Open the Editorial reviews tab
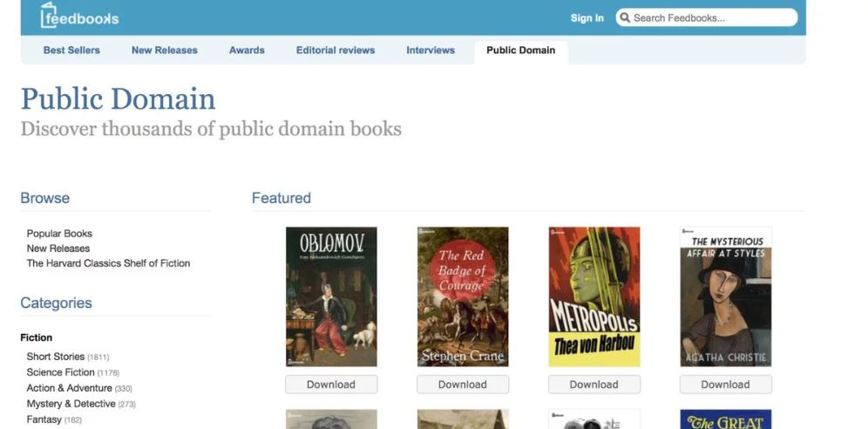The image size is (868, 429). click(x=336, y=51)
